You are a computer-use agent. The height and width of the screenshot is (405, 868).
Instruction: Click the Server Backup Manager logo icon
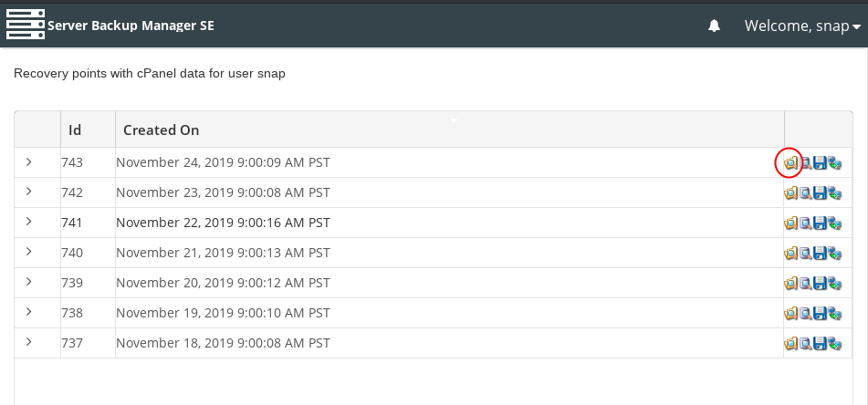[25, 25]
